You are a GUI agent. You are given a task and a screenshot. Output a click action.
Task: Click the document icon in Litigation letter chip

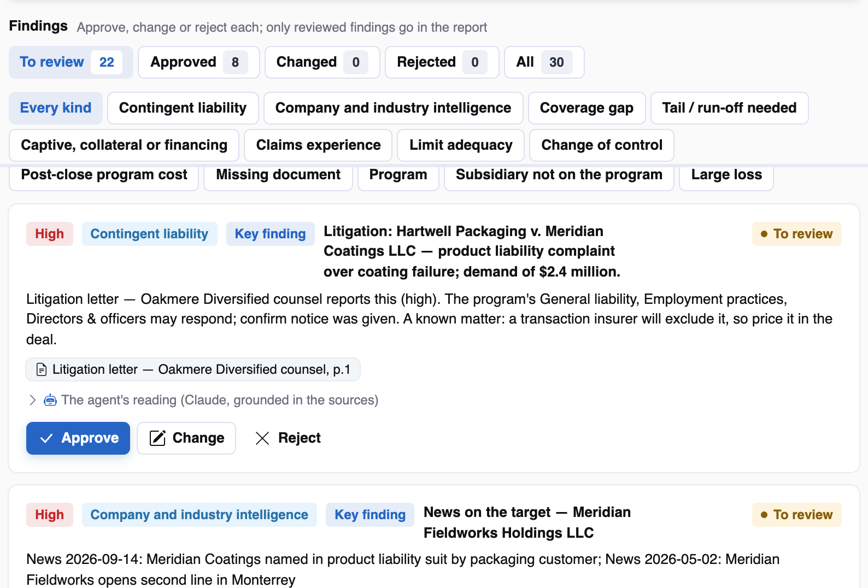[x=42, y=370]
